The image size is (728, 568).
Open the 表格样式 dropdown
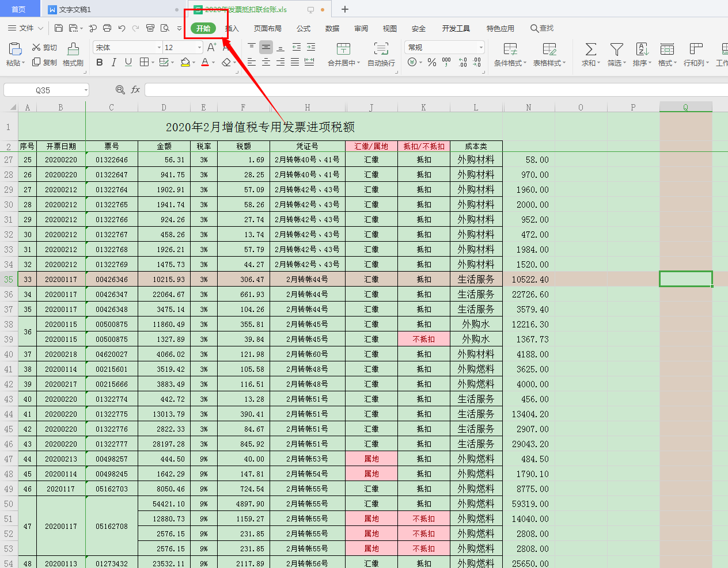coord(549,55)
